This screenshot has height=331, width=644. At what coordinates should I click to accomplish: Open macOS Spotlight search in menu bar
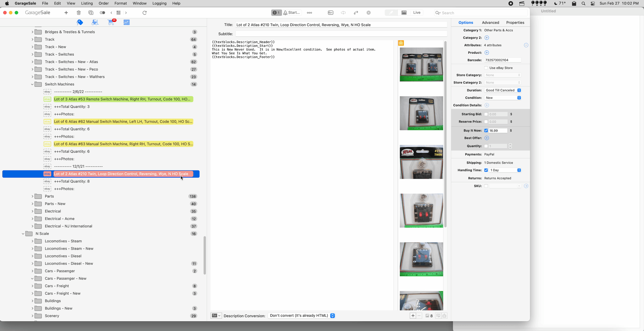click(x=583, y=3)
